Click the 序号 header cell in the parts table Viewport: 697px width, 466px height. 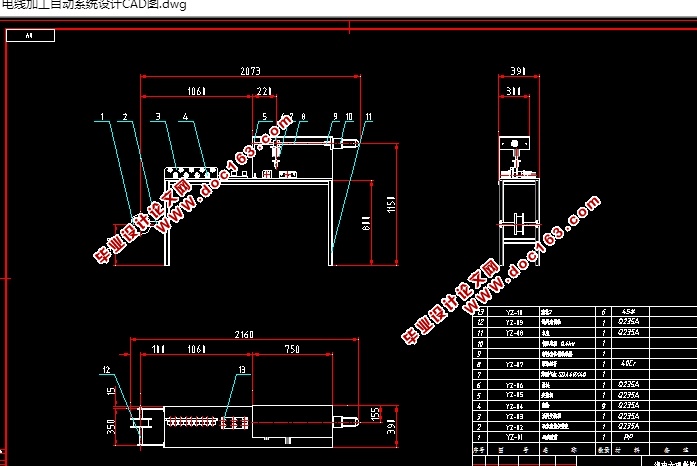pos(479,450)
